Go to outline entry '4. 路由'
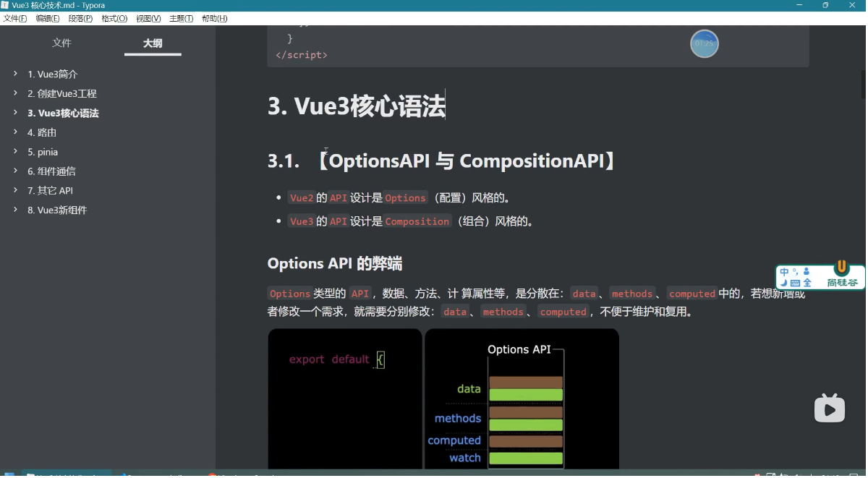The width and height of the screenshot is (868, 478). pyautogui.click(x=42, y=133)
